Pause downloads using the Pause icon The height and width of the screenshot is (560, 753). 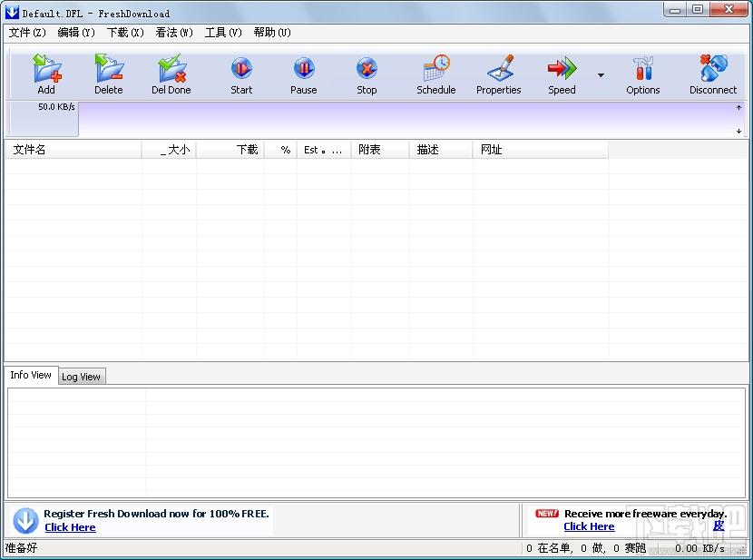tap(304, 74)
